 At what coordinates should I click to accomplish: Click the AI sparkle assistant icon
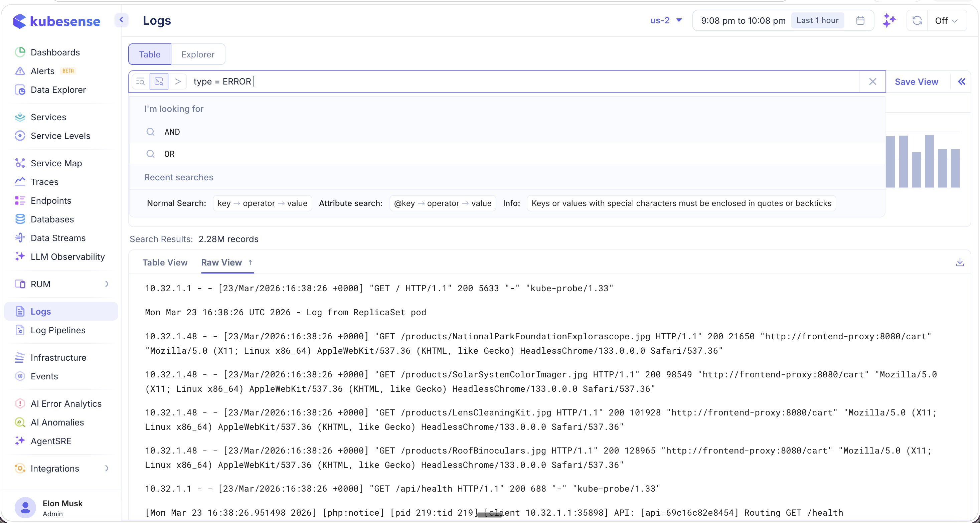[x=889, y=20]
